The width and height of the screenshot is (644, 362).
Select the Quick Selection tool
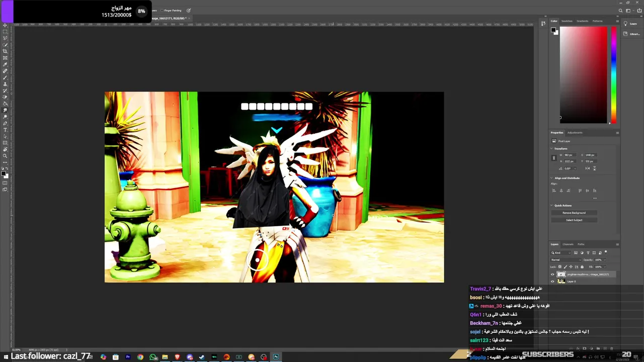click(5, 45)
